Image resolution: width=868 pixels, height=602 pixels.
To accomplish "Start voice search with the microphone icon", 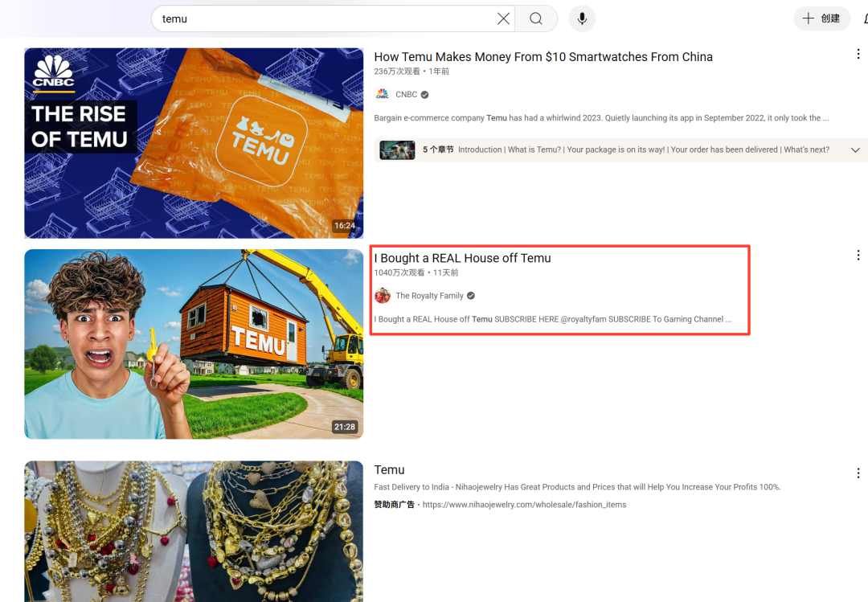I will point(582,18).
